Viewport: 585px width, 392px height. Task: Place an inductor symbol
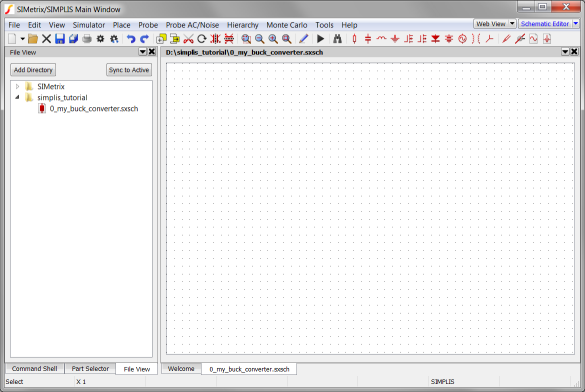point(381,38)
